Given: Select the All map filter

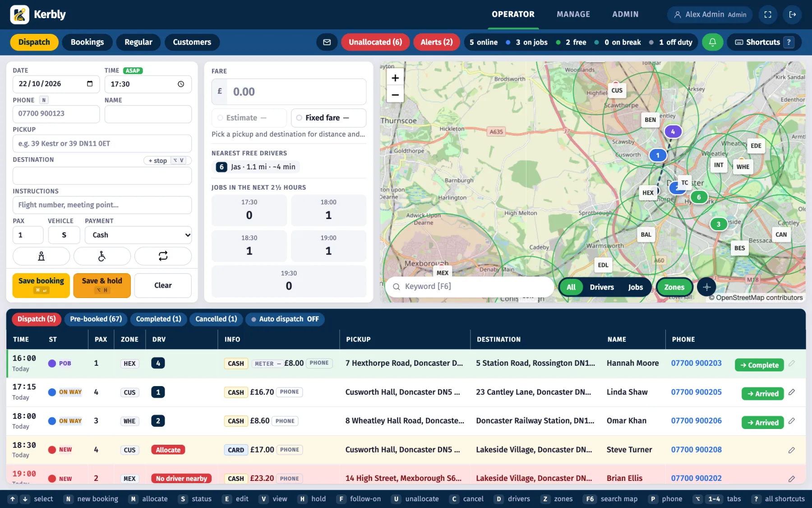Looking at the screenshot, I should point(571,287).
